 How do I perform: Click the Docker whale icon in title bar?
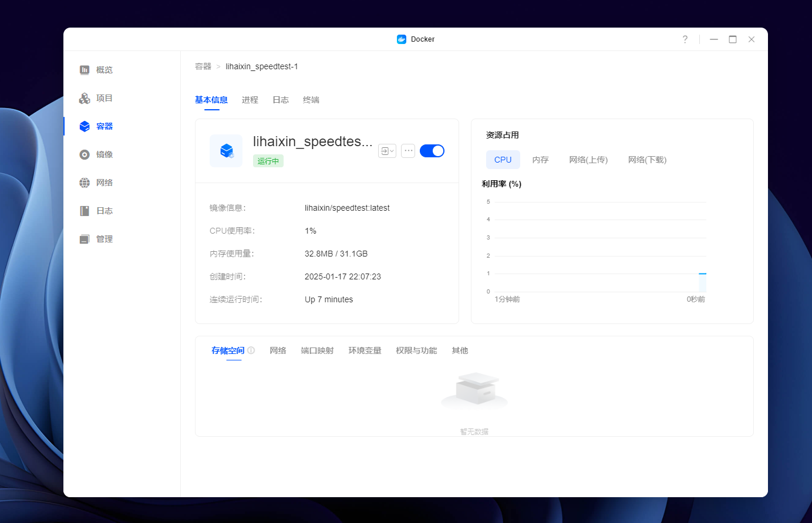(x=402, y=39)
